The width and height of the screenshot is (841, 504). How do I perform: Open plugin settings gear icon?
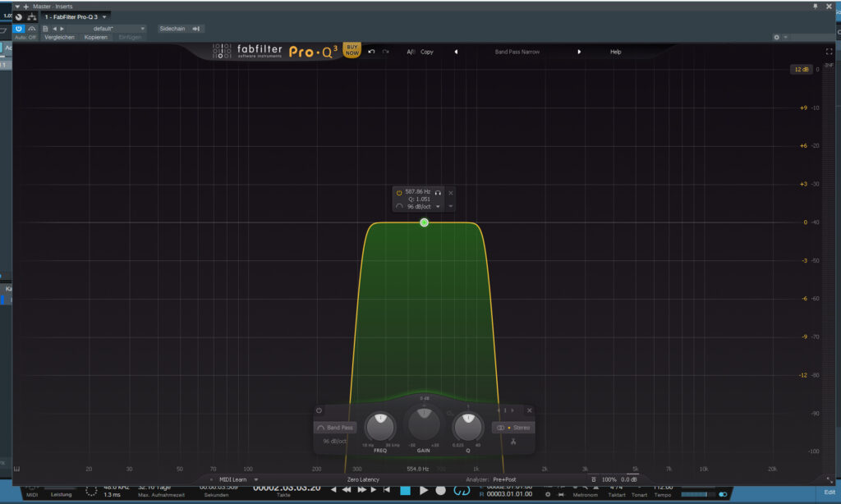pyautogui.click(x=776, y=37)
